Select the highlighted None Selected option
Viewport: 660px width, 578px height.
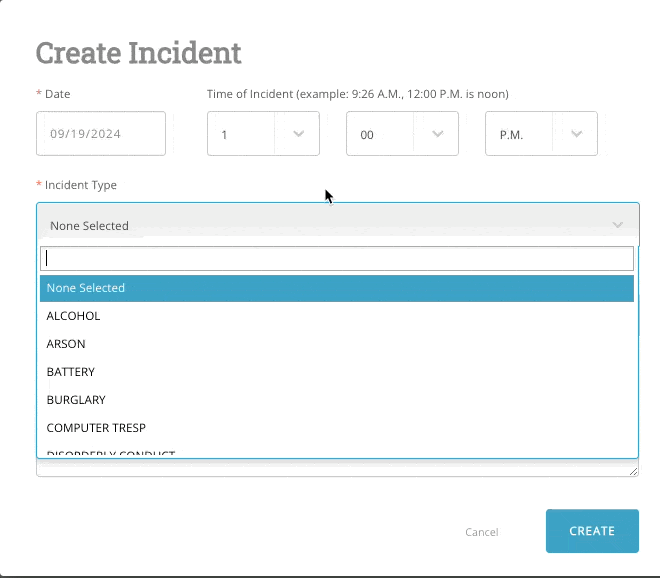[x=337, y=288]
